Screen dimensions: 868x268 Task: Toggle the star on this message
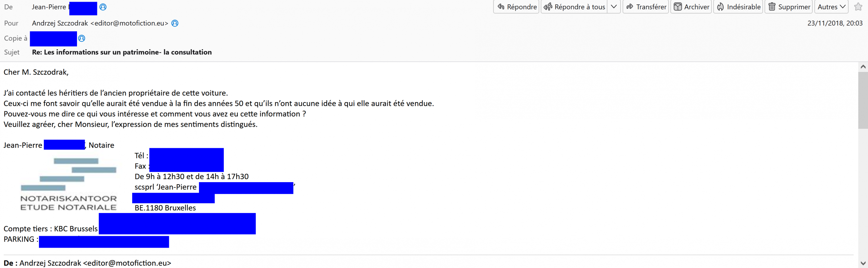(x=858, y=7)
